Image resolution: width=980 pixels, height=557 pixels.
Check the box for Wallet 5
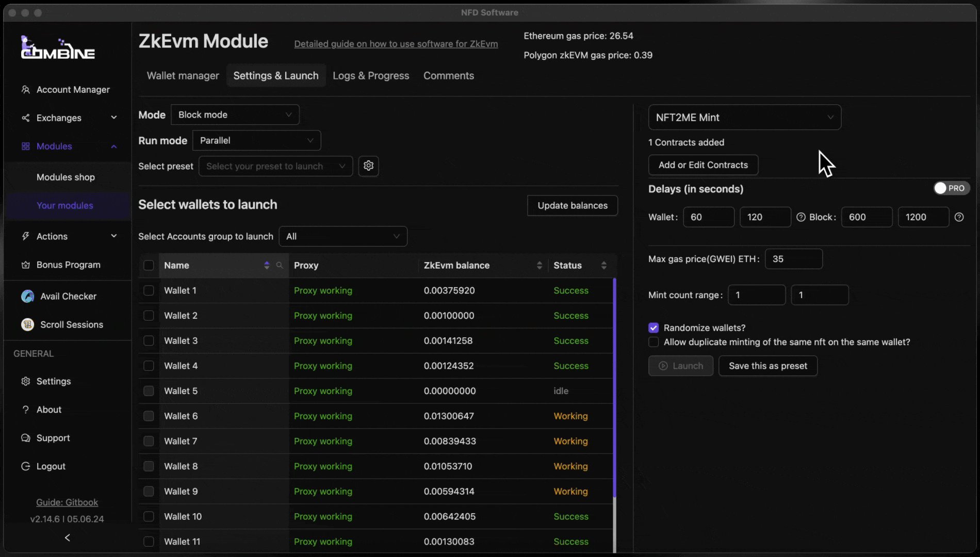[x=149, y=391]
